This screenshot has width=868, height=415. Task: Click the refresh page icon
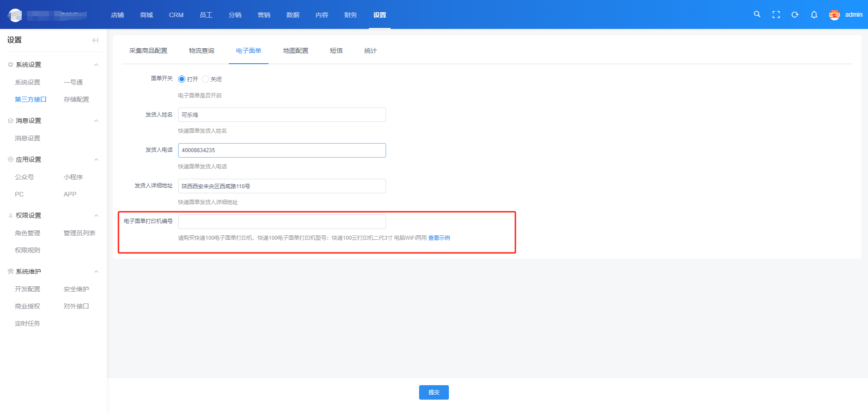point(795,15)
